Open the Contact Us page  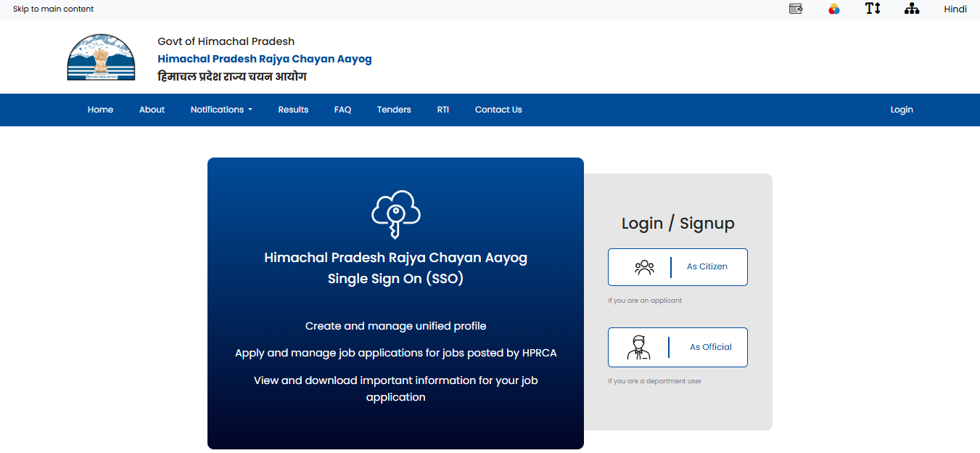(x=498, y=110)
